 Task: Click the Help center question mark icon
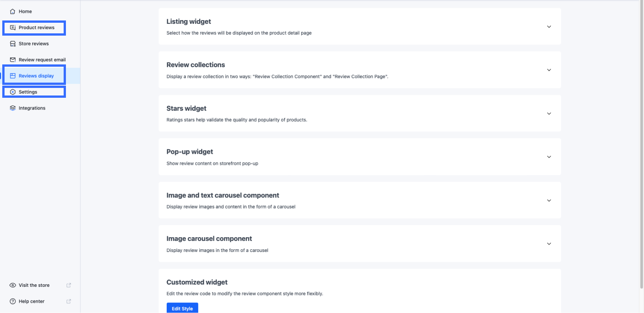(x=13, y=301)
